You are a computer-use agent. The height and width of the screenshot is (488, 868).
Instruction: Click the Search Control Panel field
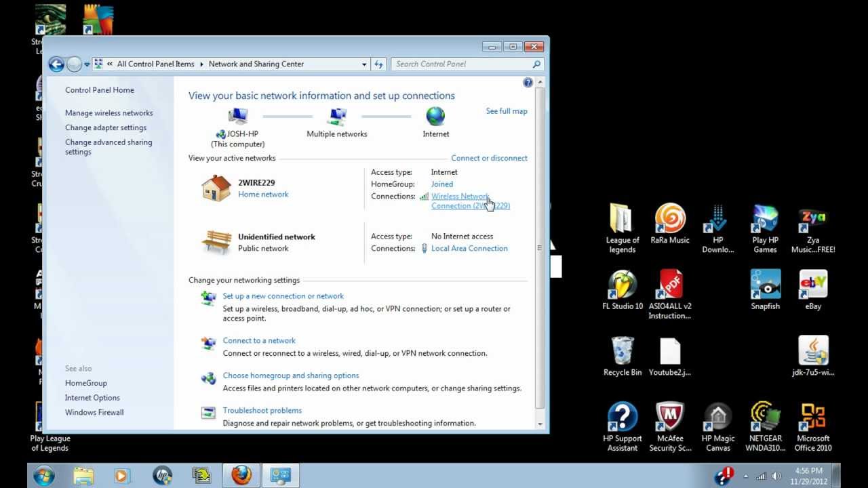coord(461,64)
